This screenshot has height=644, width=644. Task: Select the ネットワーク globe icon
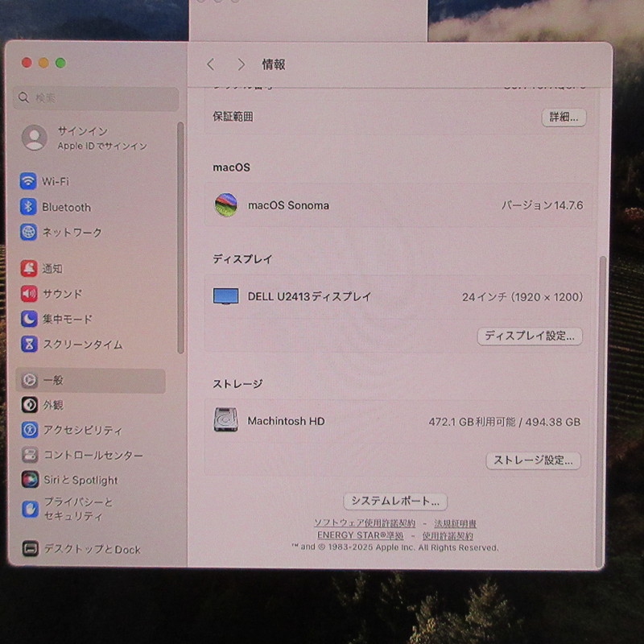point(28,232)
